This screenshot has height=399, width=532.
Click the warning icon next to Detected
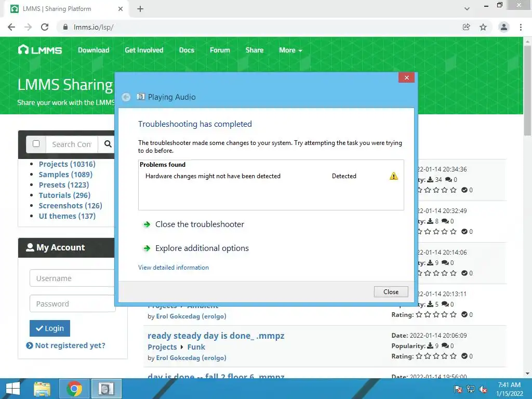pyautogui.click(x=394, y=176)
